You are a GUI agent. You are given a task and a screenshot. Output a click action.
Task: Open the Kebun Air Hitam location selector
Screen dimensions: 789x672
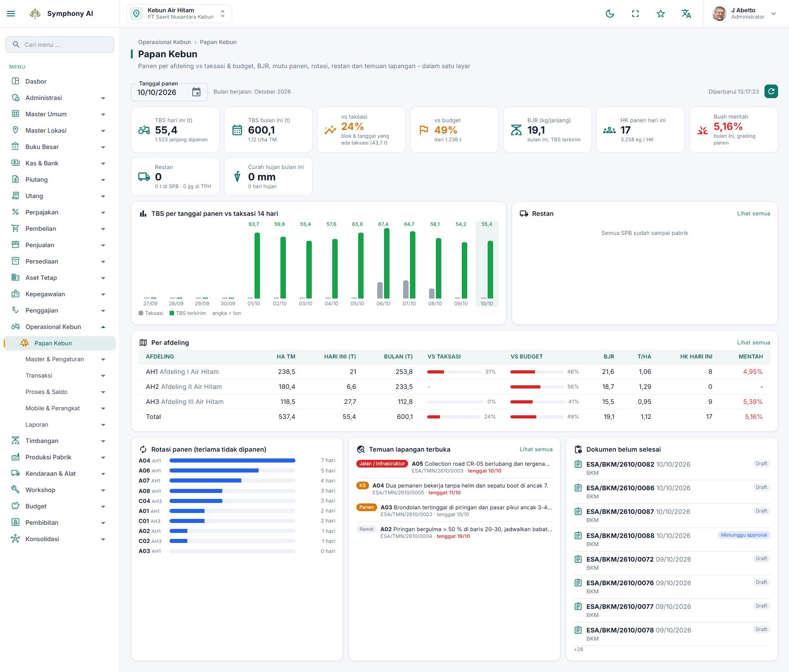point(179,14)
